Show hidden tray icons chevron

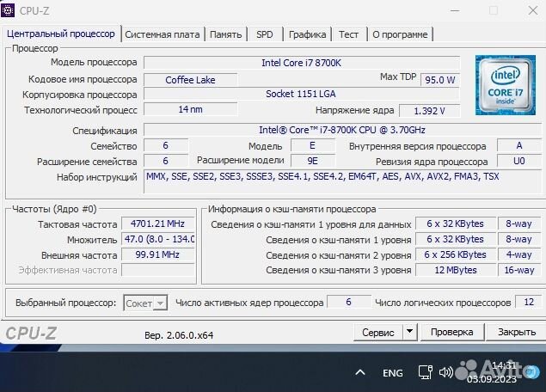coord(360,373)
